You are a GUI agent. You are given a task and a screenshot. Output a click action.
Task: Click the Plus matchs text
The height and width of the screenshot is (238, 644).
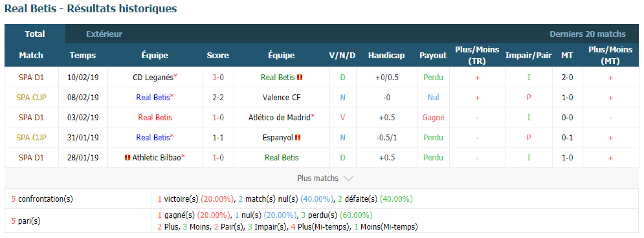(318, 178)
